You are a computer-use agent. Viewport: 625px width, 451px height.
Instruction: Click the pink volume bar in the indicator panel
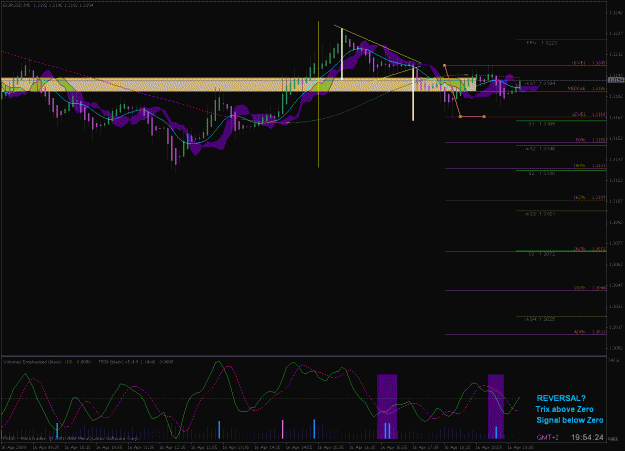tap(283, 429)
